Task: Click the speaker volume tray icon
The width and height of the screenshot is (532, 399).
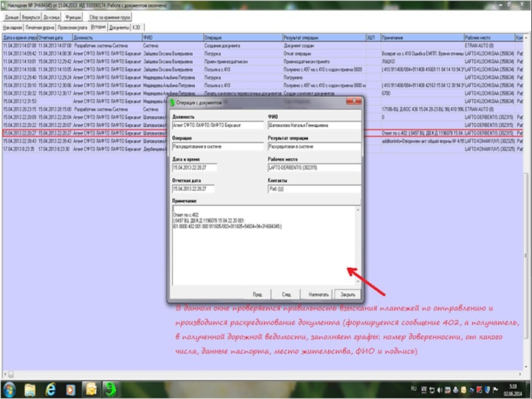Action: 440,390
